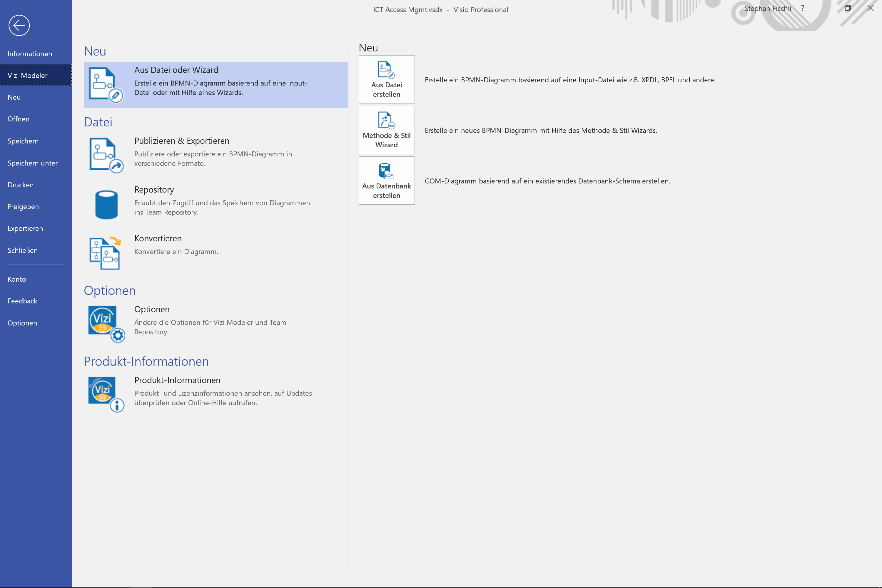This screenshot has width=882, height=588.
Task: Click the description 'Erstelle ein BPMN-Diagramm basierend auf eine Input-Datei wie z.B. XPDL, BPEL und andere.'
Action: (x=570, y=80)
